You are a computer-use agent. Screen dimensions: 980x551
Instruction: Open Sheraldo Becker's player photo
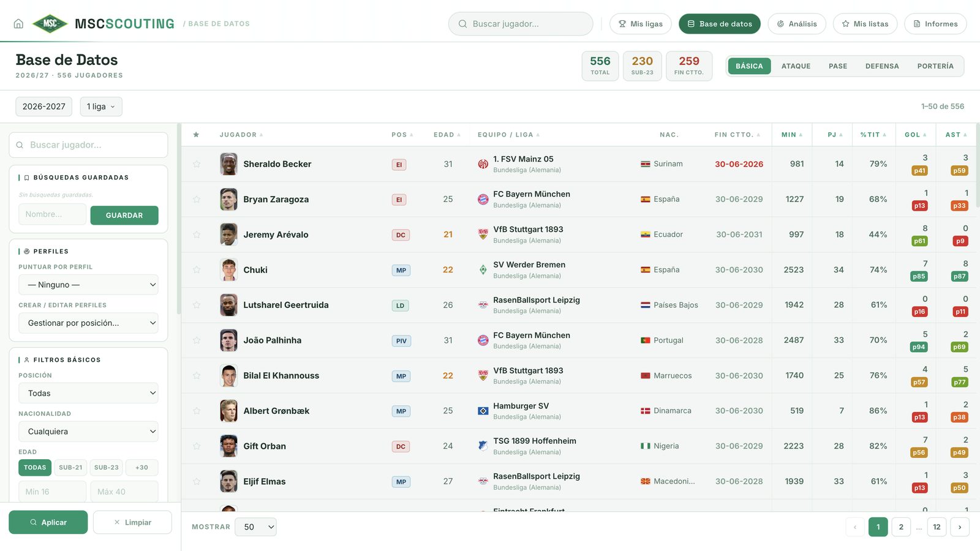pyautogui.click(x=228, y=164)
